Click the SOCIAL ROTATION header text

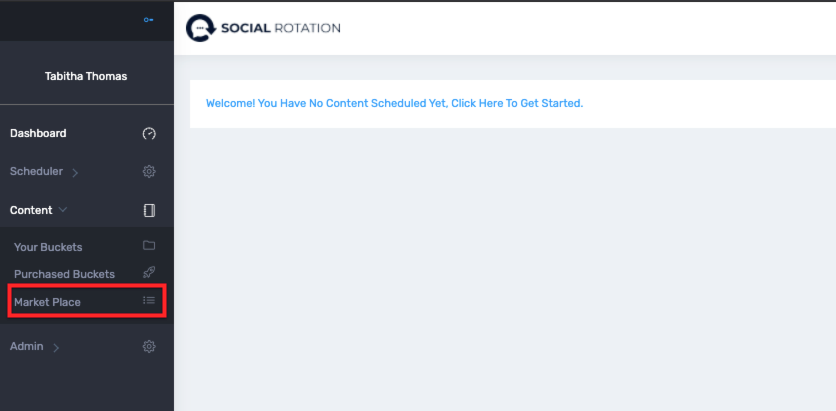point(280,28)
